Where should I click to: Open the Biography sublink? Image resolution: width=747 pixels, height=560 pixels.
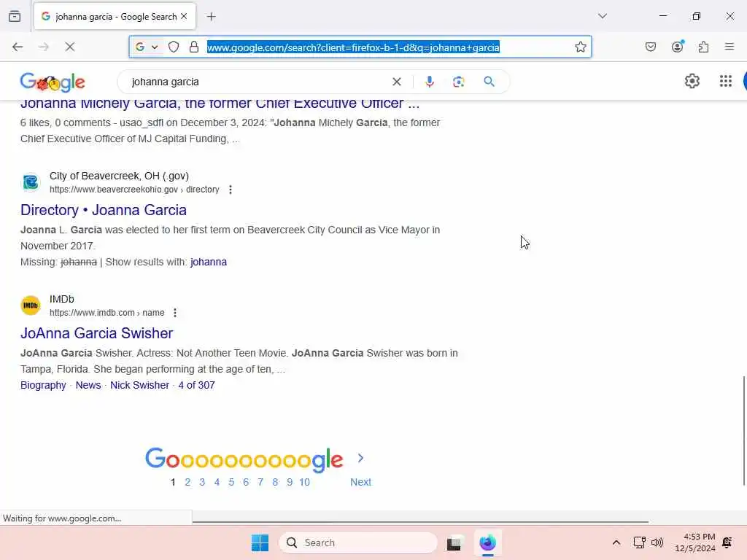click(x=43, y=385)
